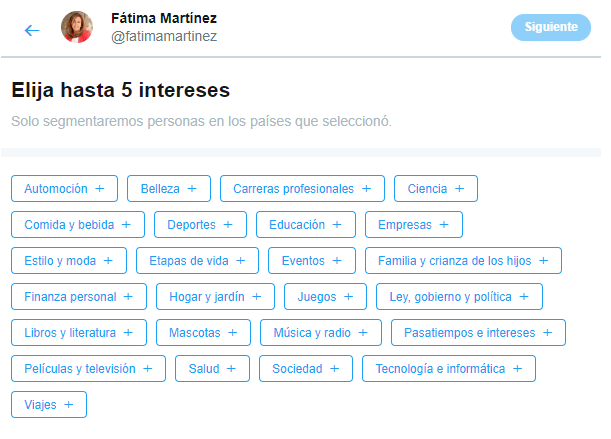The height and width of the screenshot is (439, 611).
Task: Add Empresas to selected interests
Action: coord(413,224)
